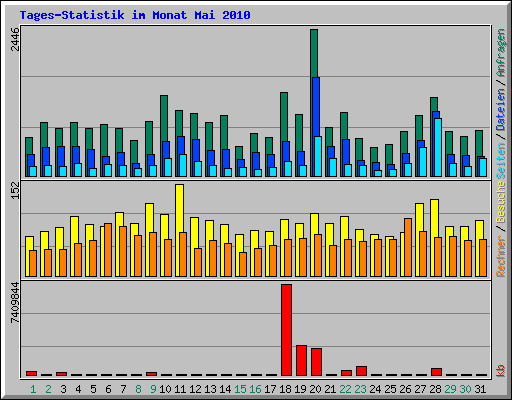This screenshot has width=512, height=400.
Task: Click the chart title 'Tages-Statistik im Monat Mai 2010'
Action: 135,15
